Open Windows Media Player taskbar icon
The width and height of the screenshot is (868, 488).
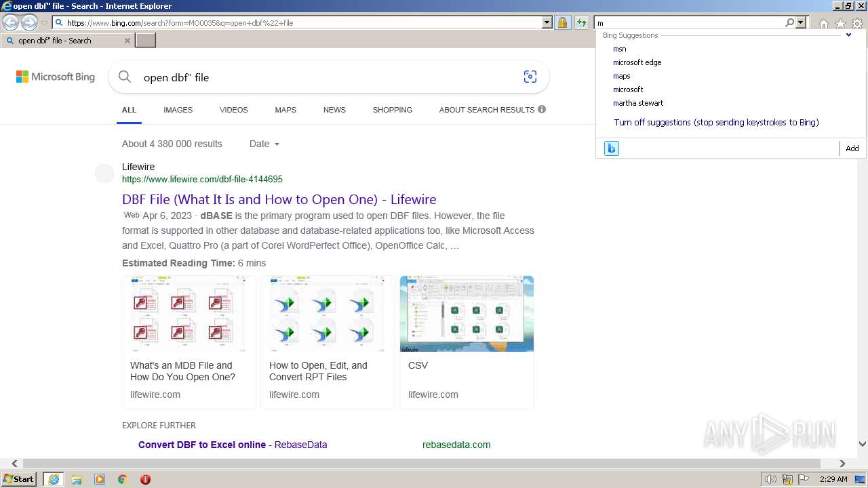[x=100, y=479]
